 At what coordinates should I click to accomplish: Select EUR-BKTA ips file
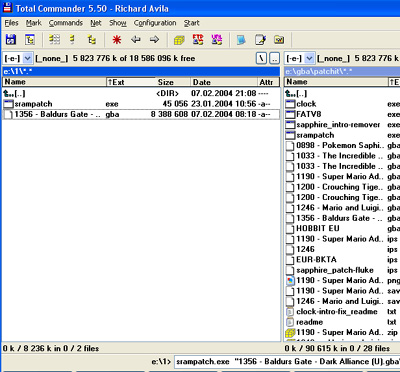(342, 259)
